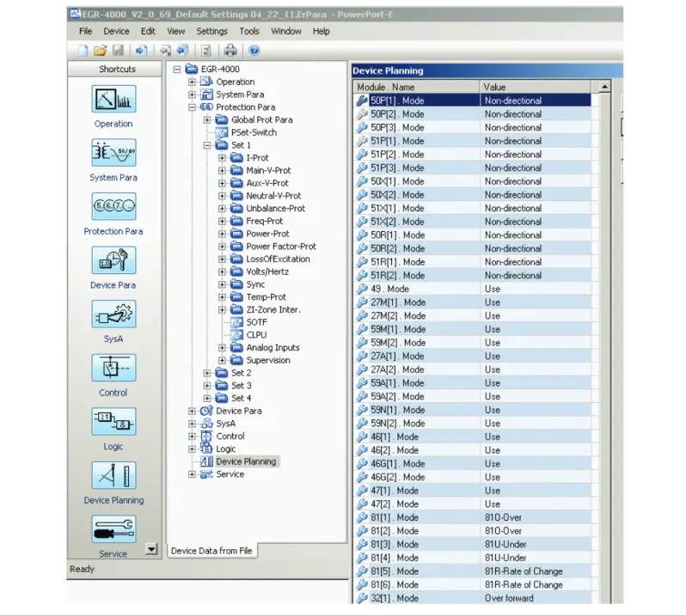This screenshot has width=686, height=616.
Task: Open the Edit menu
Action: [x=148, y=32]
